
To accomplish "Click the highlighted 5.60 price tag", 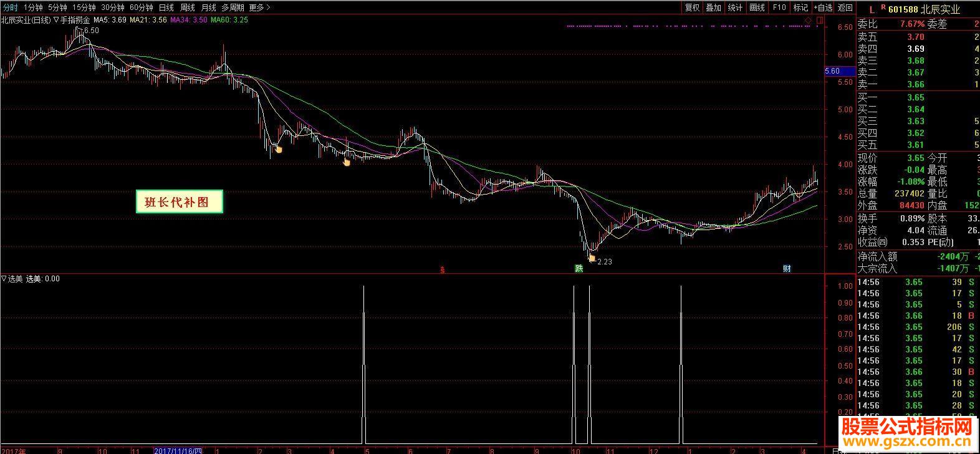I will pyautogui.click(x=839, y=71).
